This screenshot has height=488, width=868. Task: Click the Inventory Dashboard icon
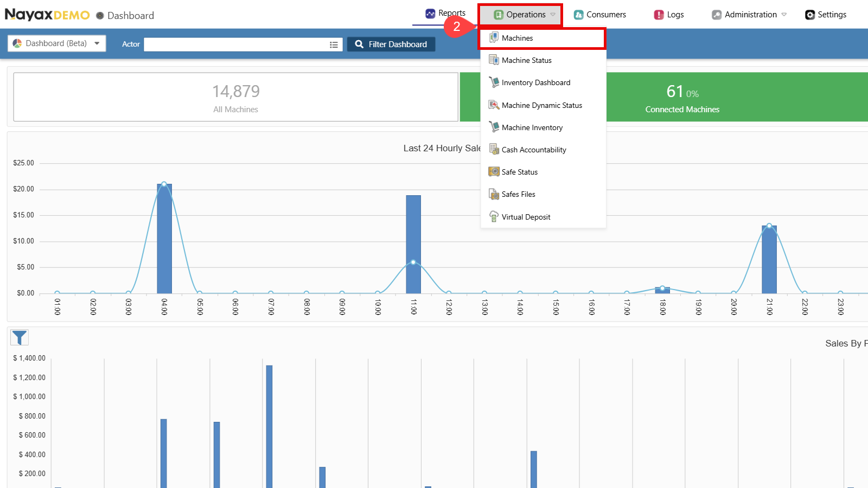click(x=494, y=82)
